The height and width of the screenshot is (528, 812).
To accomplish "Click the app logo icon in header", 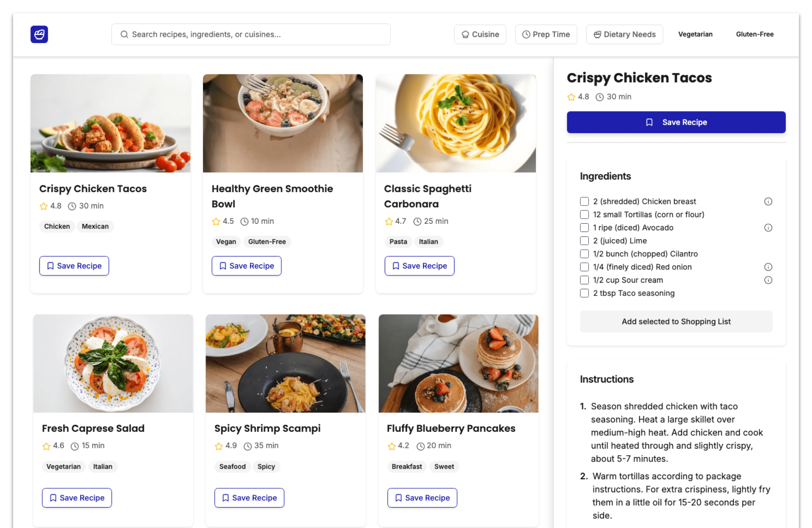I will coord(39,34).
